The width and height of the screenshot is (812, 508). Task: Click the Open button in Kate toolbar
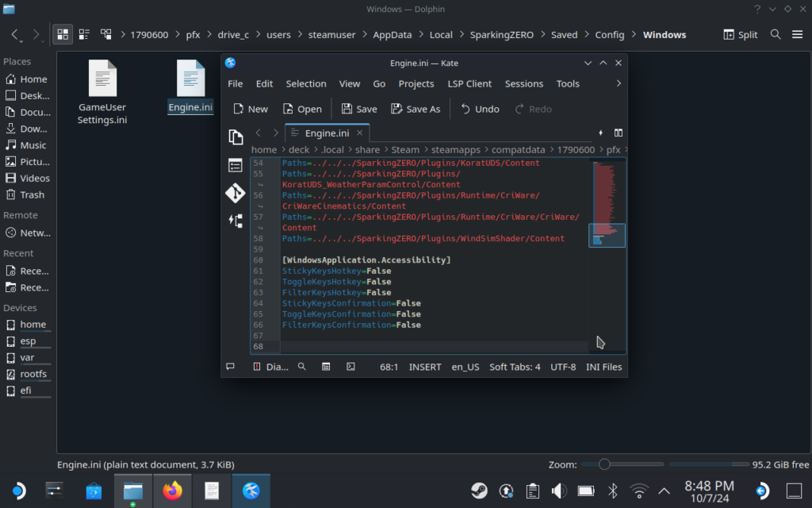pyautogui.click(x=302, y=109)
